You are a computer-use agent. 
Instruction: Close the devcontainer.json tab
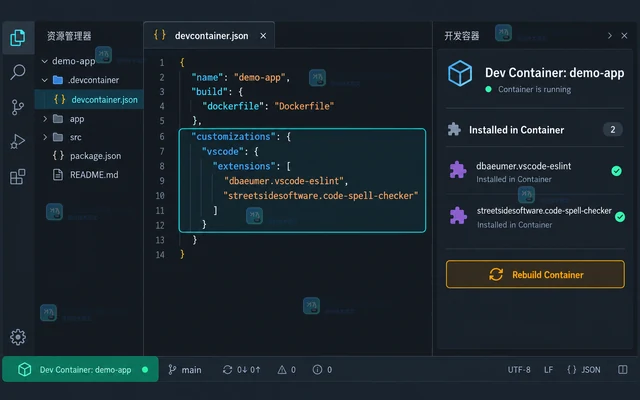coord(263,36)
